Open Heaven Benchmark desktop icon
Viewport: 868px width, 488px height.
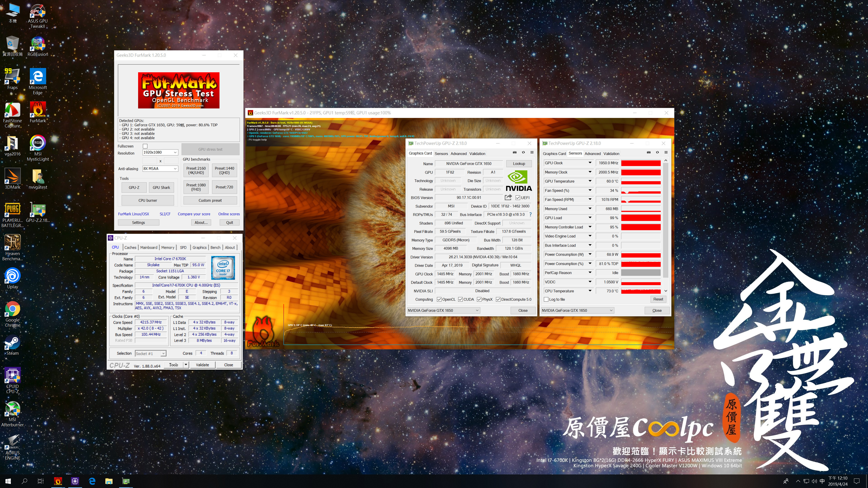tap(12, 248)
